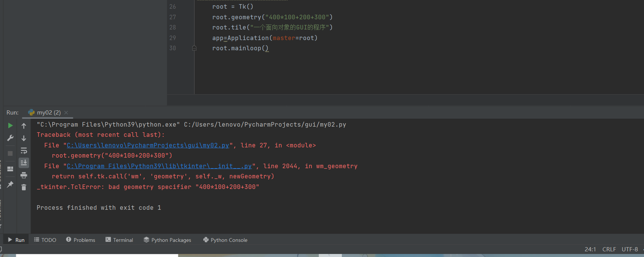
Task: Jump down the stack trace arrow
Action: pos(24,138)
